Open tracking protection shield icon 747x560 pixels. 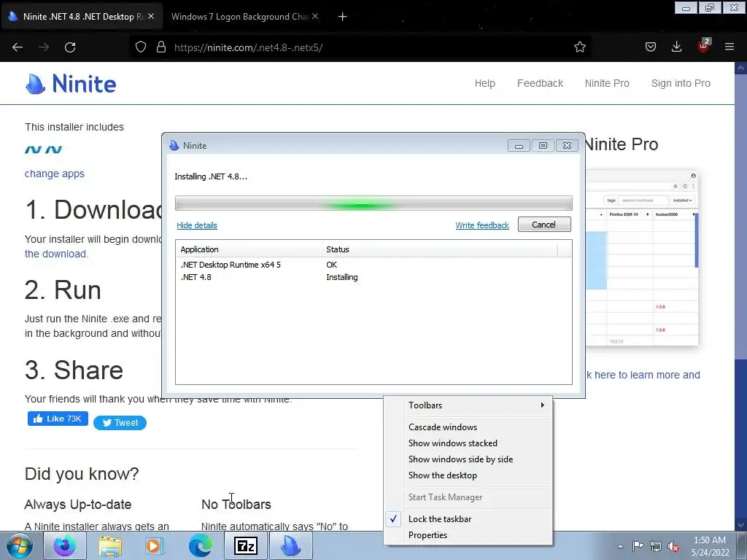(x=141, y=47)
